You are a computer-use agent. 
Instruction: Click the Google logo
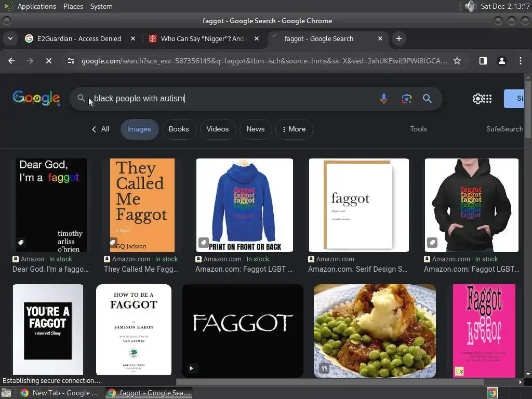point(36,98)
